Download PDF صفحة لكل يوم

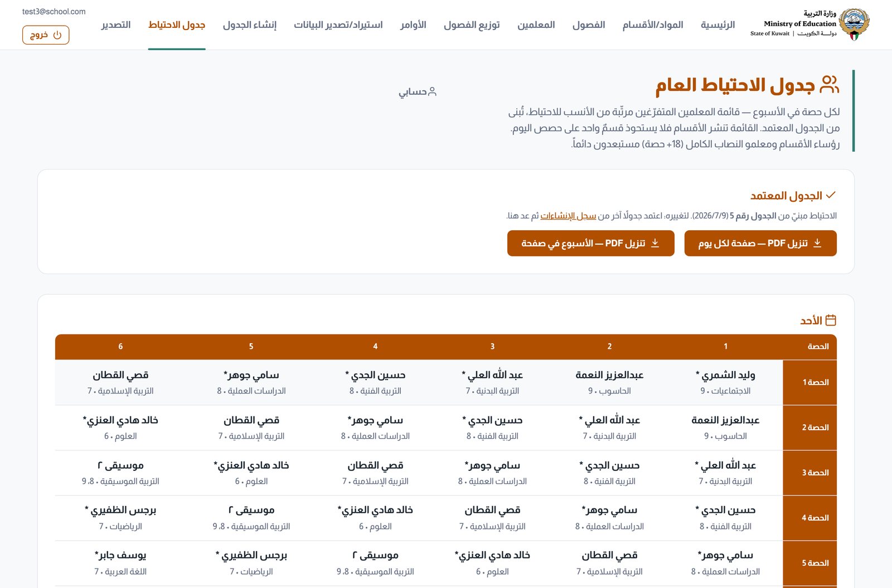760,243
